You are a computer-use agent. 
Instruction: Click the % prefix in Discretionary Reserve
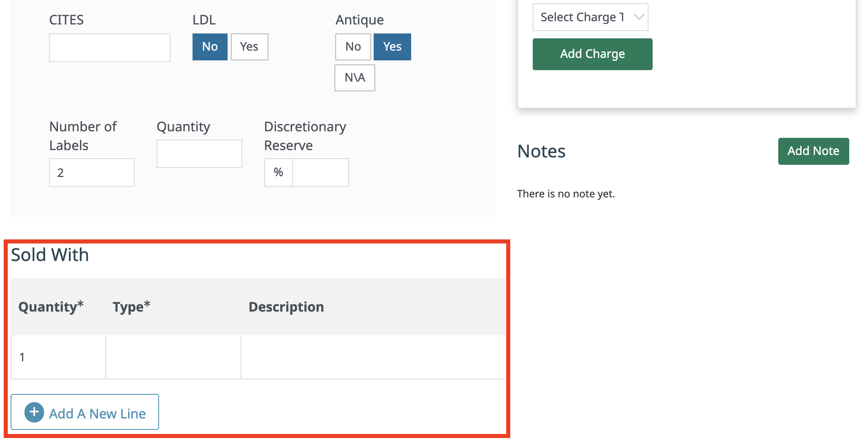coord(279,173)
